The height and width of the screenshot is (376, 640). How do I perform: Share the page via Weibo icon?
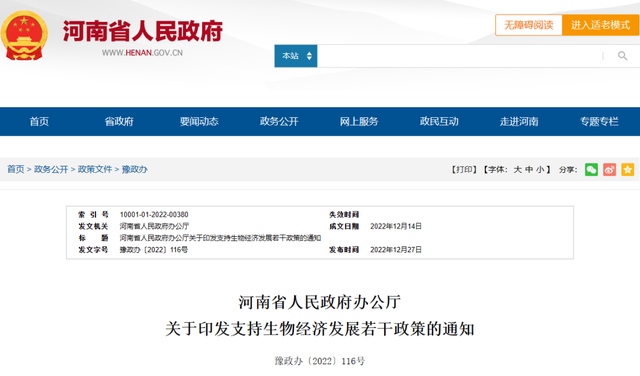[609, 169]
